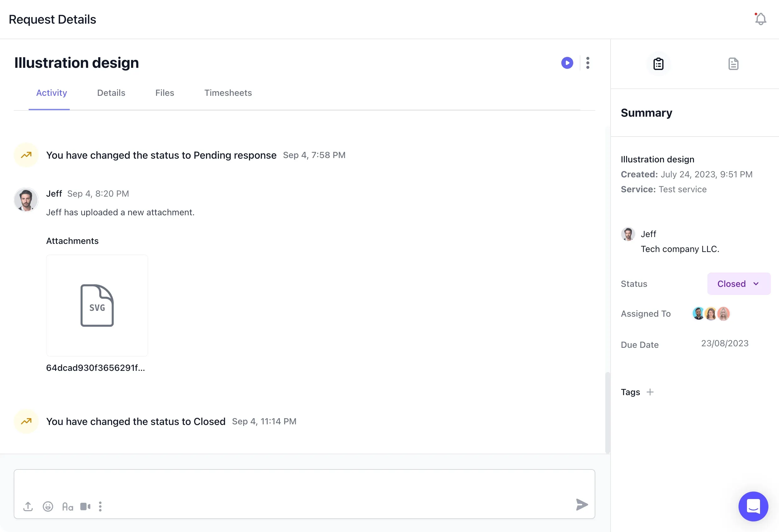Send the message with arrow icon

click(x=582, y=505)
